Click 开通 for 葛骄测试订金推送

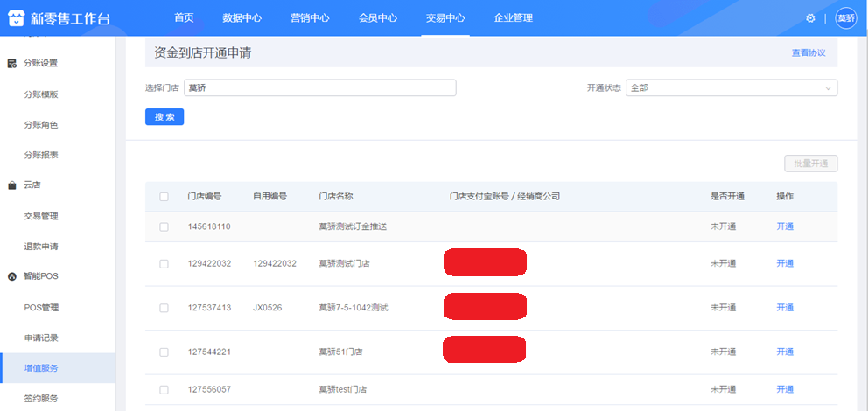pyautogui.click(x=785, y=226)
